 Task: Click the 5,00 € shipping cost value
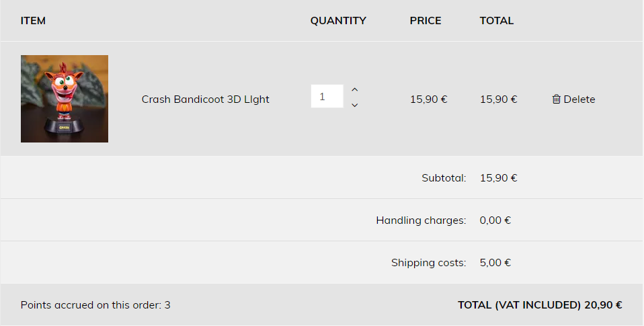click(495, 263)
